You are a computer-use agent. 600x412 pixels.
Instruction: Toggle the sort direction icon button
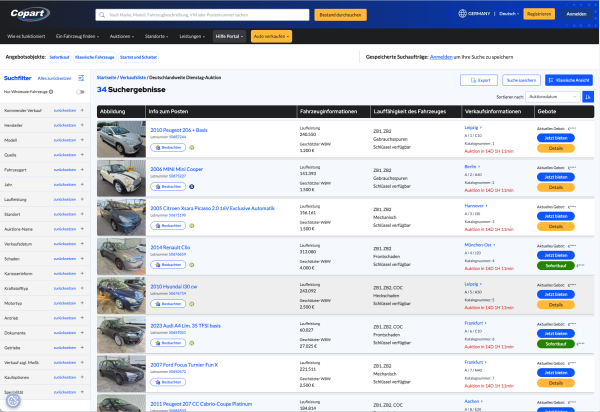(588, 97)
